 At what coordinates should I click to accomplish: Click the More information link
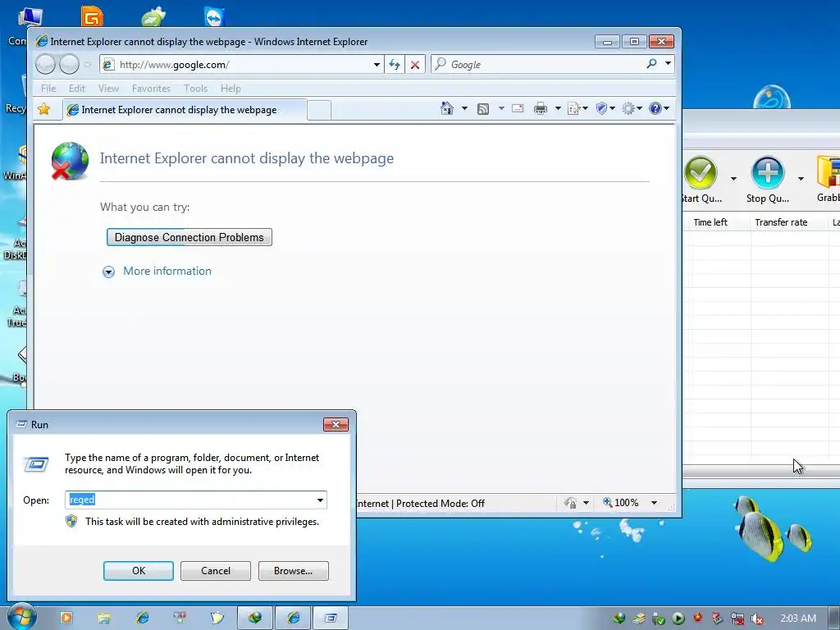tap(167, 271)
